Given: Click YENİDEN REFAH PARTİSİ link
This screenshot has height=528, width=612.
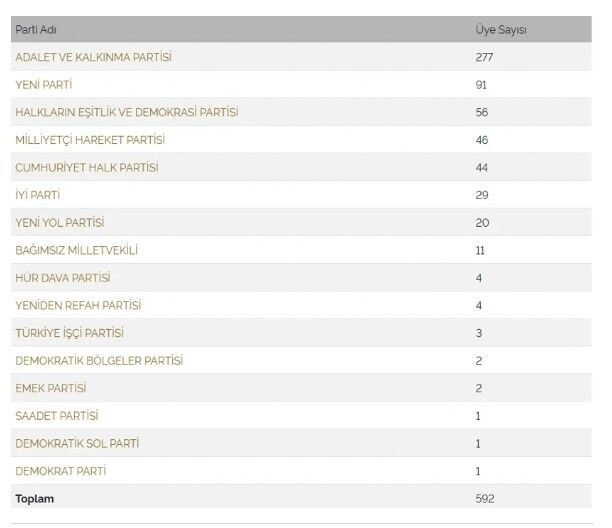Looking at the screenshot, I should [78, 305].
